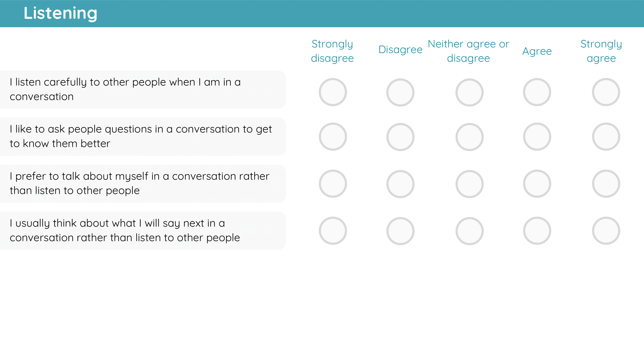Select Neither option for thinking what to say next
The image size is (644, 362).
[x=469, y=231]
